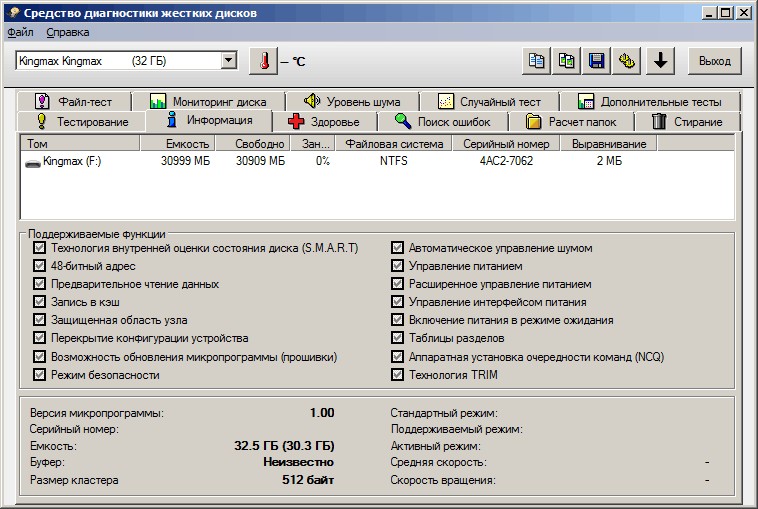Click the black down arrow icon button

(659, 61)
